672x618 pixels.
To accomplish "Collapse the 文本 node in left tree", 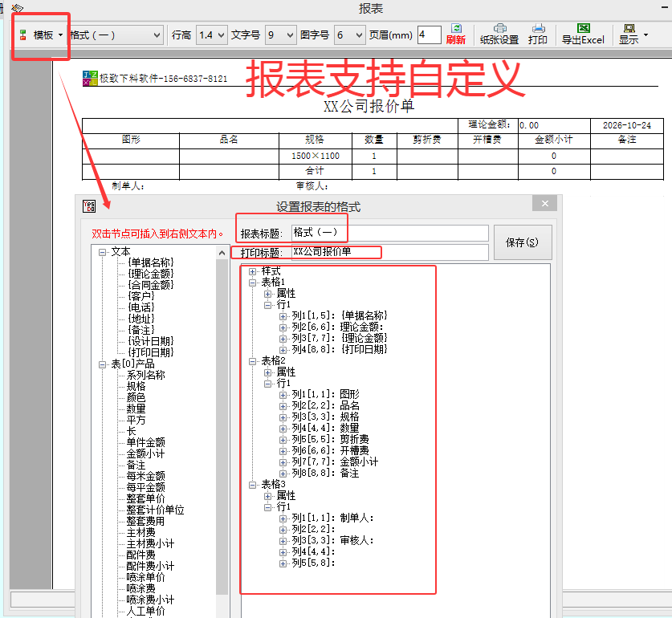I will 103,252.
